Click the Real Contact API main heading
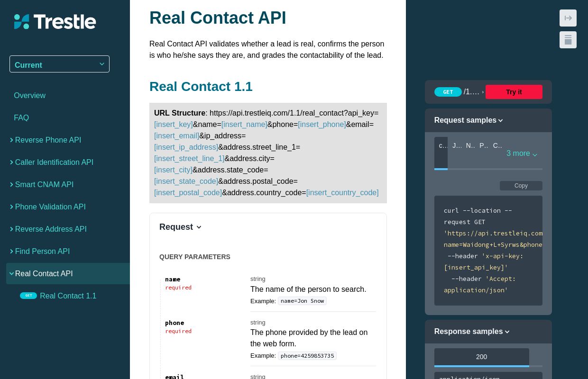This screenshot has height=379, width=588. pos(218,18)
